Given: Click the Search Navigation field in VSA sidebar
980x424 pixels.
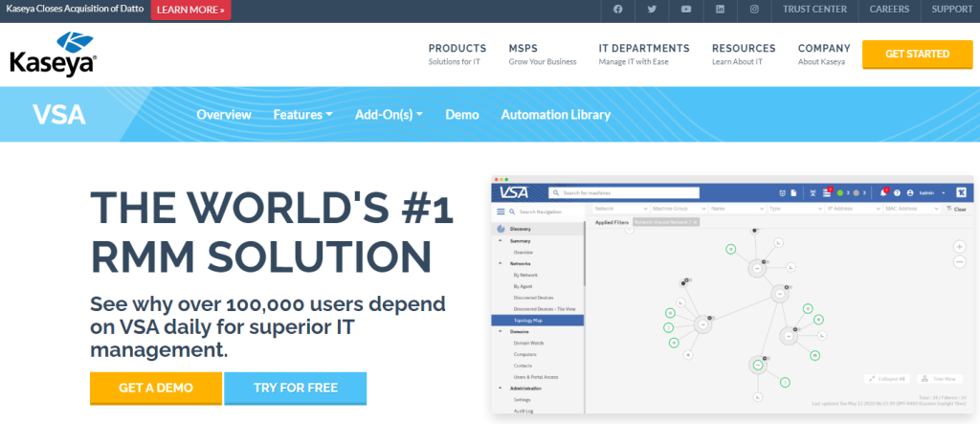Looking at the screenshot, I should click(x=550, y=212).
